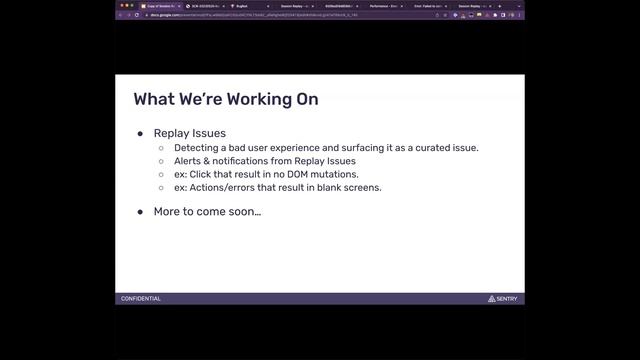Click the More to come soon bullet
640x360 pixels.
(x=207, y=211)
